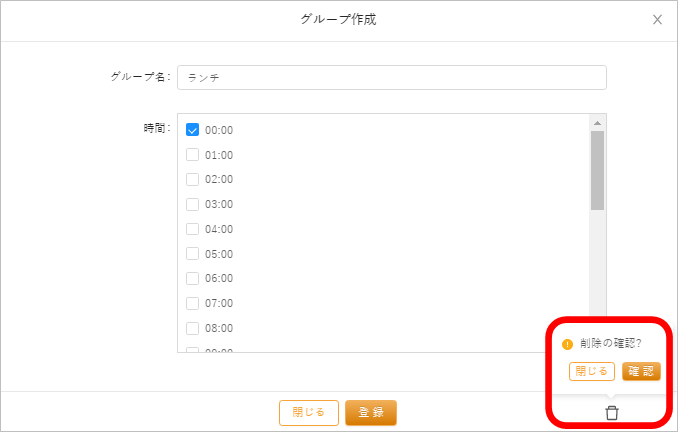The height and width of the screenshot is (432, 678).
Task: Click the orange warning icon in delete popup
Action: point(568,344)
